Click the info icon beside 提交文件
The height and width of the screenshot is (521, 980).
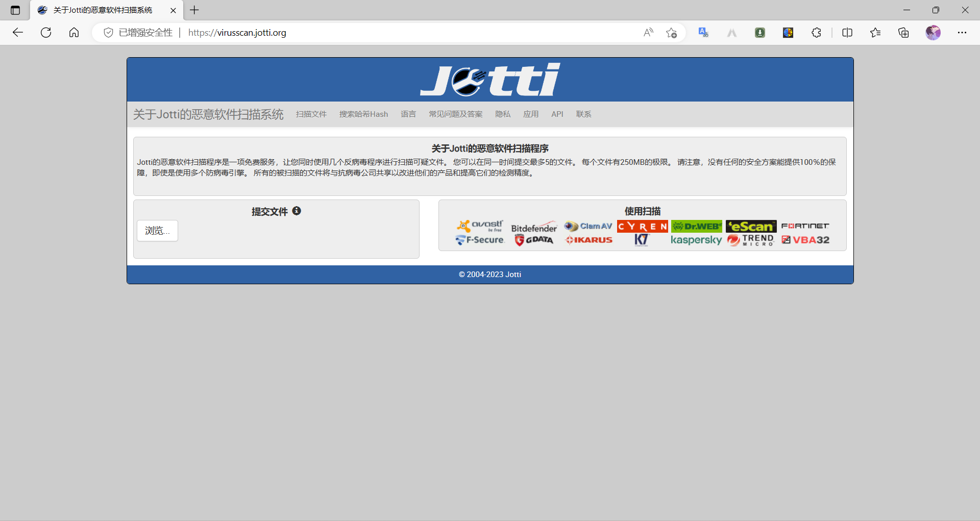(297, 211)
